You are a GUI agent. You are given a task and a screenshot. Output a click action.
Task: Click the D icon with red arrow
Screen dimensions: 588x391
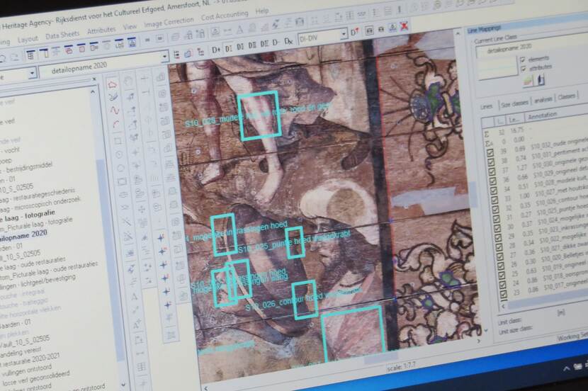355,33
